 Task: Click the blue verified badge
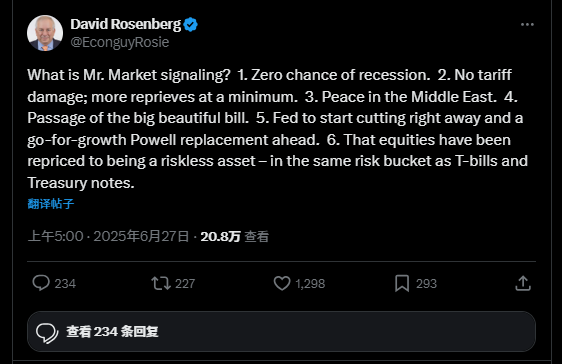190,24
